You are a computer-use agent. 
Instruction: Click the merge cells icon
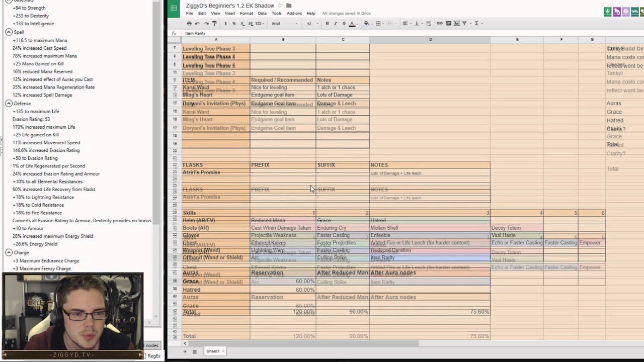390,24
